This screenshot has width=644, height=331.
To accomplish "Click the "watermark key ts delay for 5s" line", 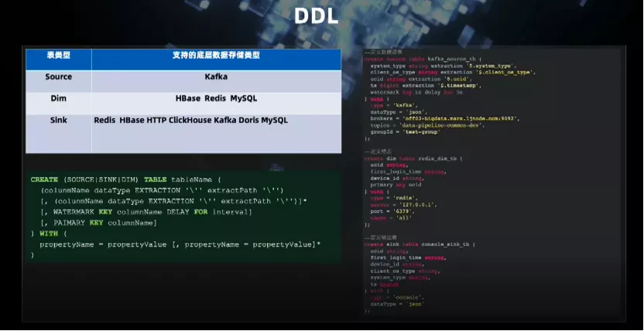I will 417,92.
